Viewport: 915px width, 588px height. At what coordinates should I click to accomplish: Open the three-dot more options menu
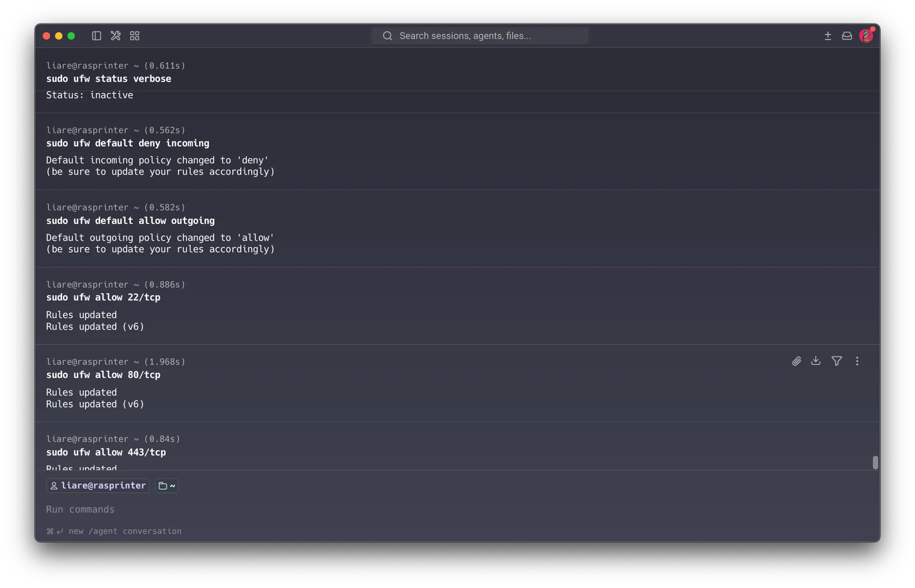[x=857, y=361]
